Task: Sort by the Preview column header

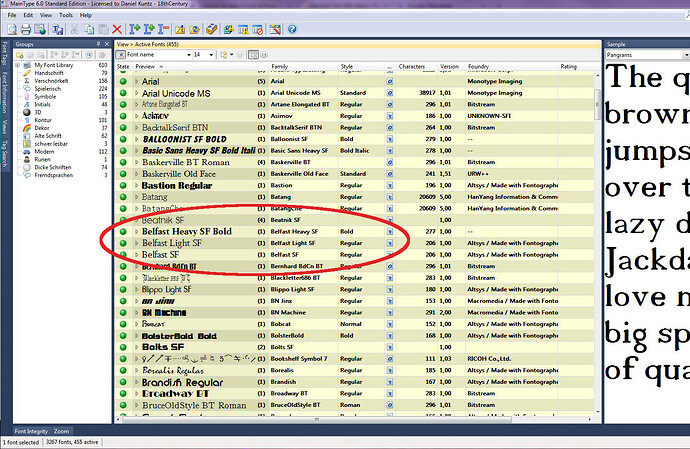Action: tap(145, 66)
